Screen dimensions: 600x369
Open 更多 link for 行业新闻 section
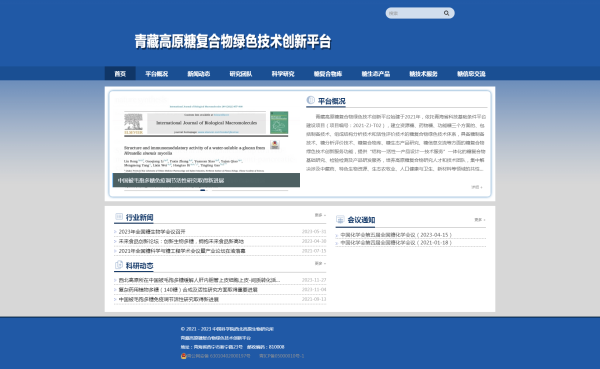[x=320, y=215]
